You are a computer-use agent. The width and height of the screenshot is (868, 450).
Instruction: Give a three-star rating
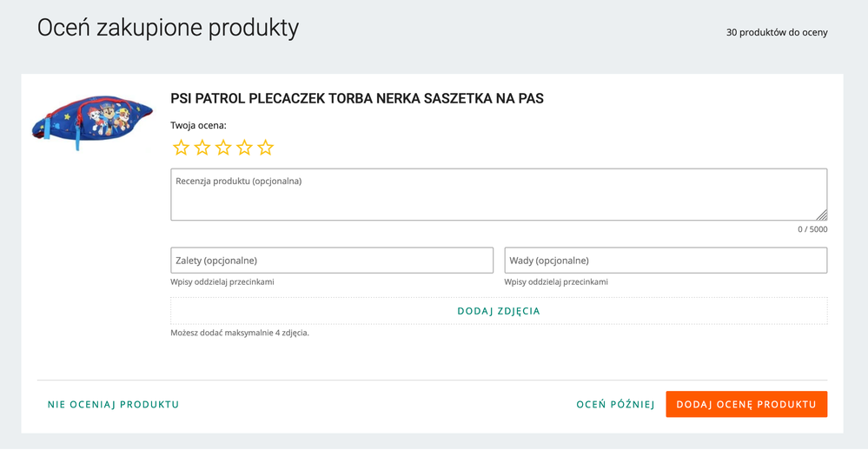point(223,148)
